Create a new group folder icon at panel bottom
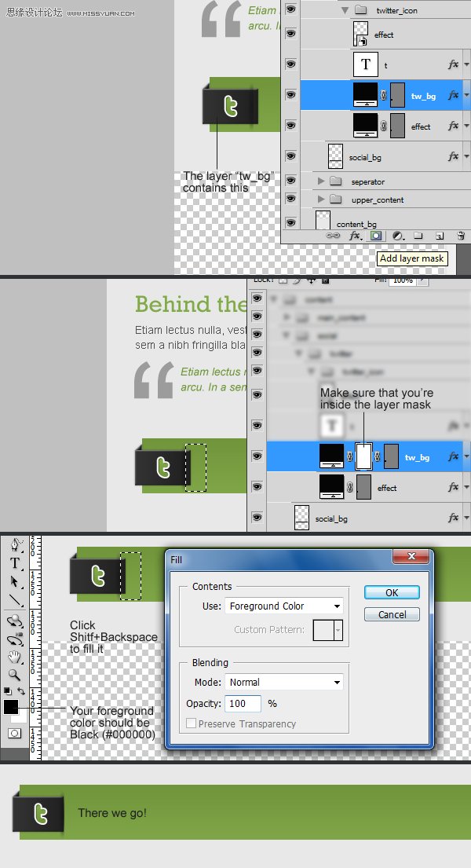 pyautogui.click(x=418, y=236)
